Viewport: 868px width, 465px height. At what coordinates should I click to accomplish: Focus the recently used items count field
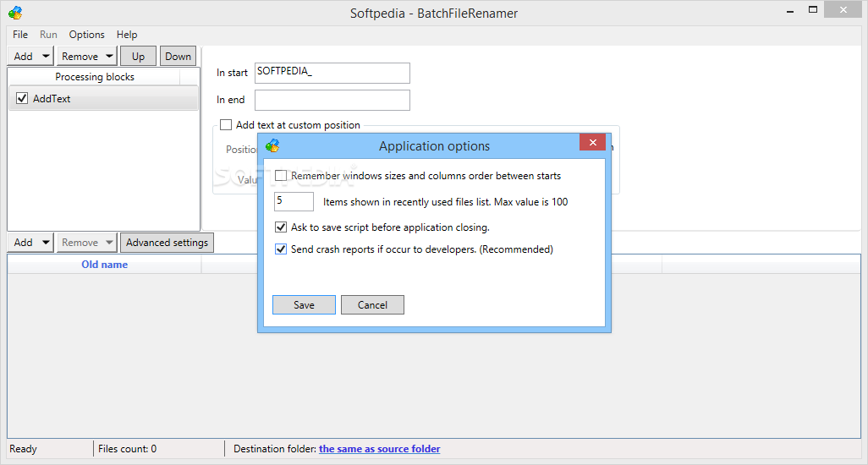[294, 201]
